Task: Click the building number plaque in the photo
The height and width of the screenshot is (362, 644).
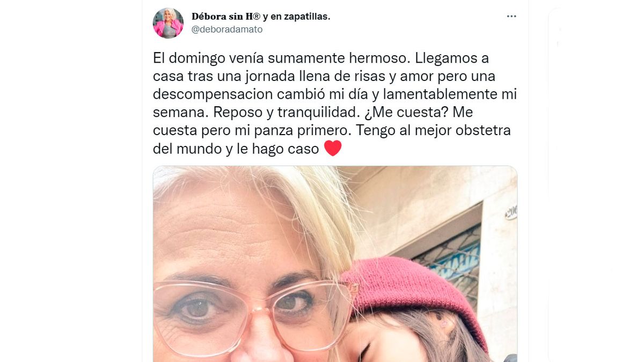Action: click(510, 213)
